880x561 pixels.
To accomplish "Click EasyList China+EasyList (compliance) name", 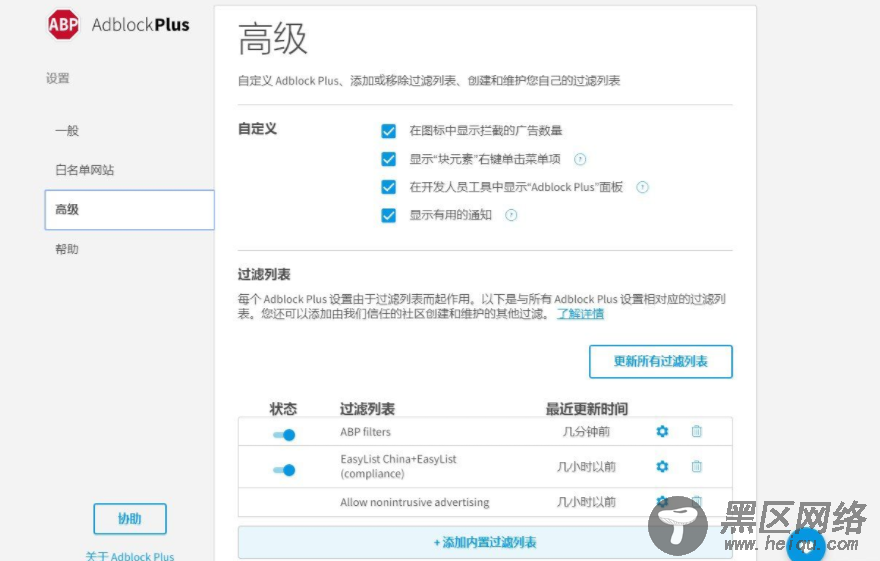I will pos(398,466).
